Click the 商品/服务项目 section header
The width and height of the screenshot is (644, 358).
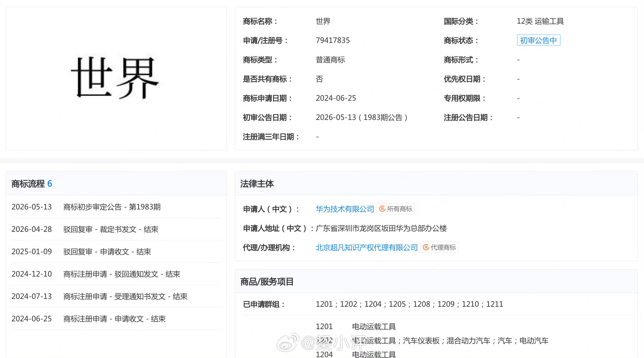pos(436,282)
